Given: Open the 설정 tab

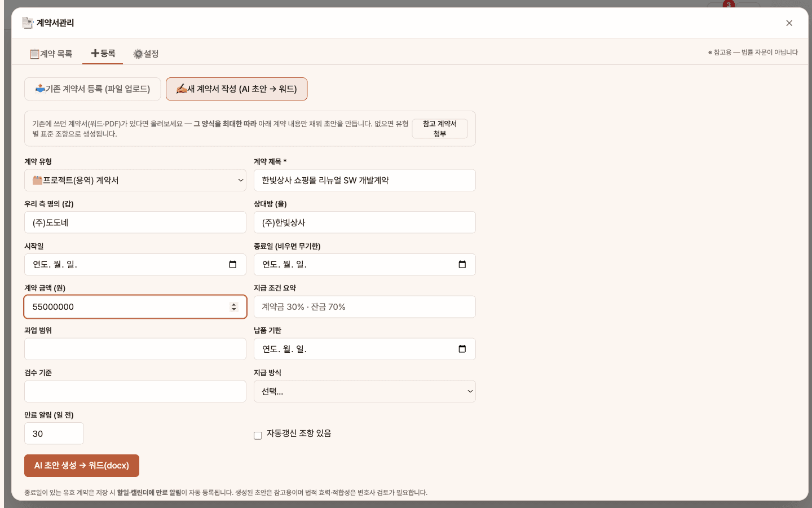Looking at the screenshot, I should 145,54.
